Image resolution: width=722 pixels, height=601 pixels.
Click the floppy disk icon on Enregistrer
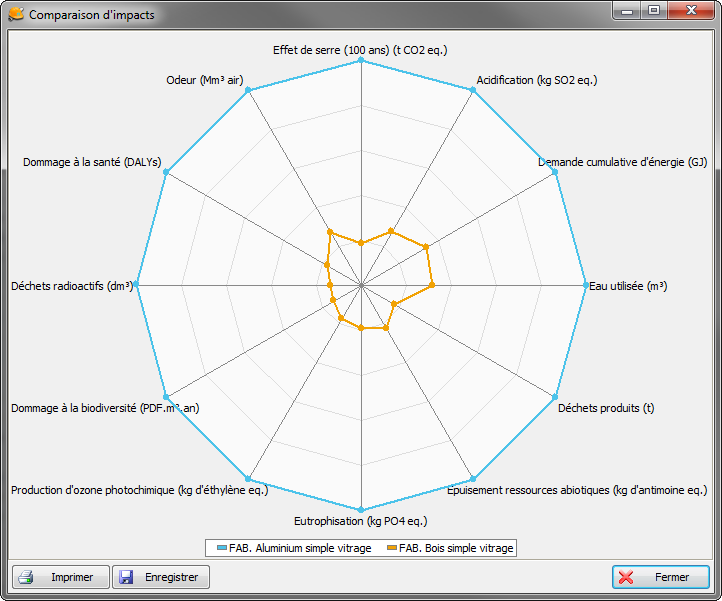pos(126,577)
